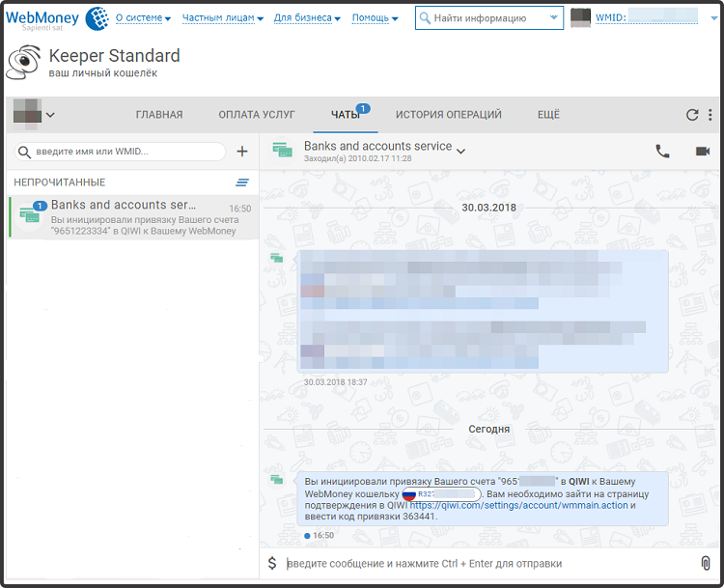
Task: Click Banks and accounts service header avatar
Action: click(283, 151)
